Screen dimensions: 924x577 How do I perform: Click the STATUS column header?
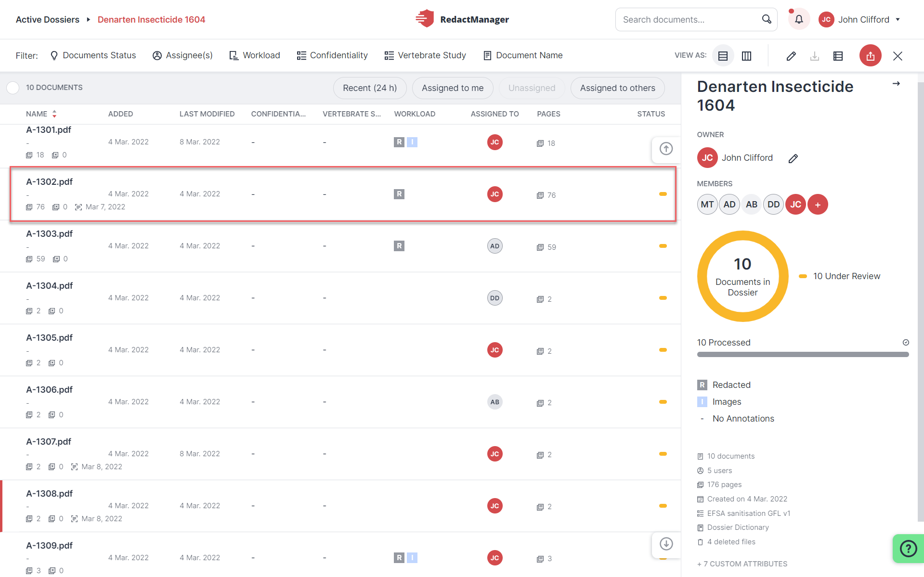point(651,114)
